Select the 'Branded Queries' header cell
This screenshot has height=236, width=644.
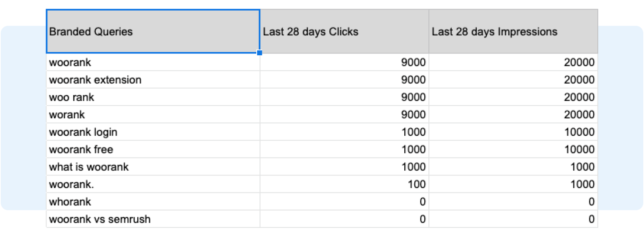(153, 32)
